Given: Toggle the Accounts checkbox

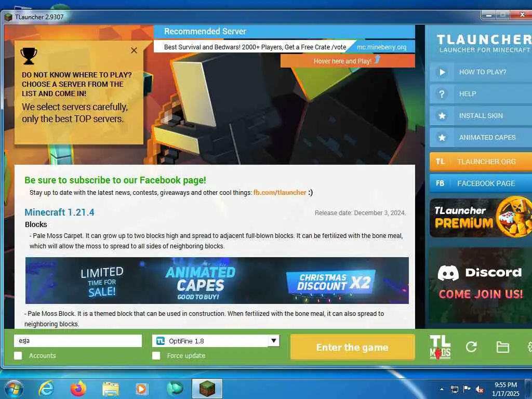Looking at the screenshot, I should 18,355.
